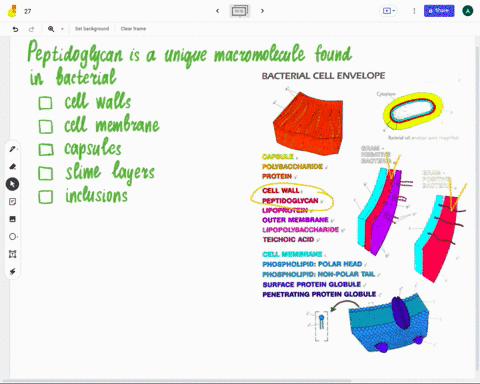Click Clear frame
Viewport: 480px width, 384px height.
point(133,29)
